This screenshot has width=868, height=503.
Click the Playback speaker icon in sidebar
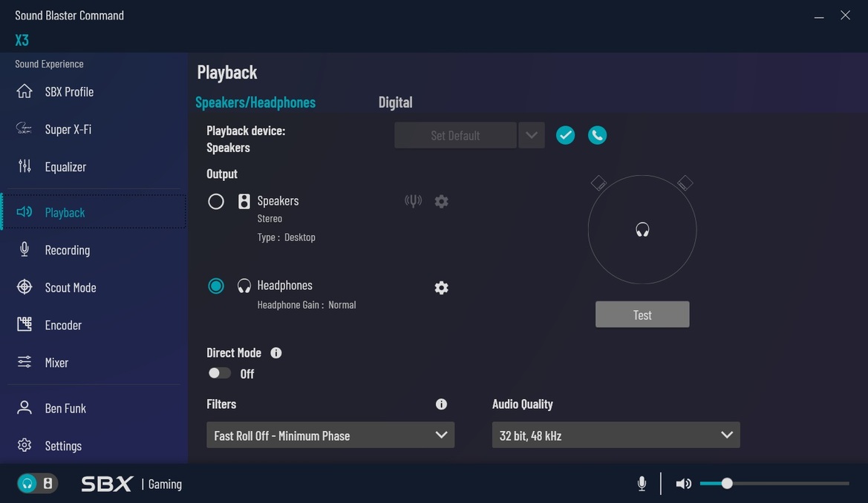[x=25, y=211]
